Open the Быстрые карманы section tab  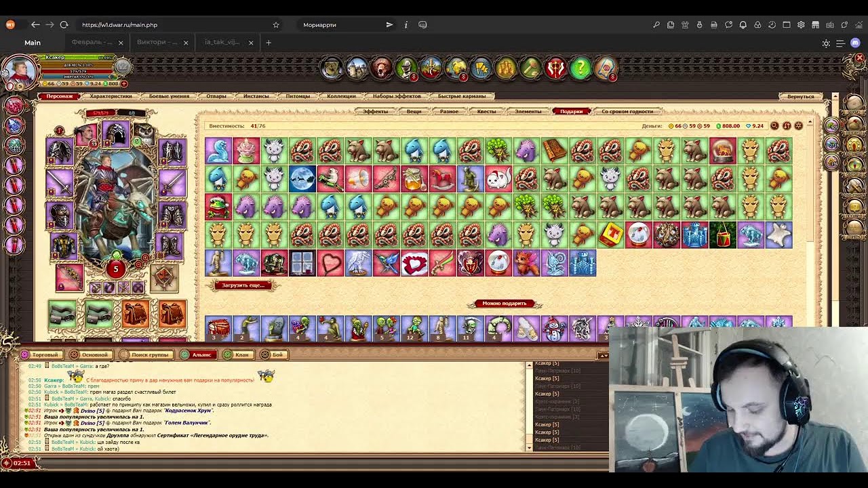coord(462,96)
